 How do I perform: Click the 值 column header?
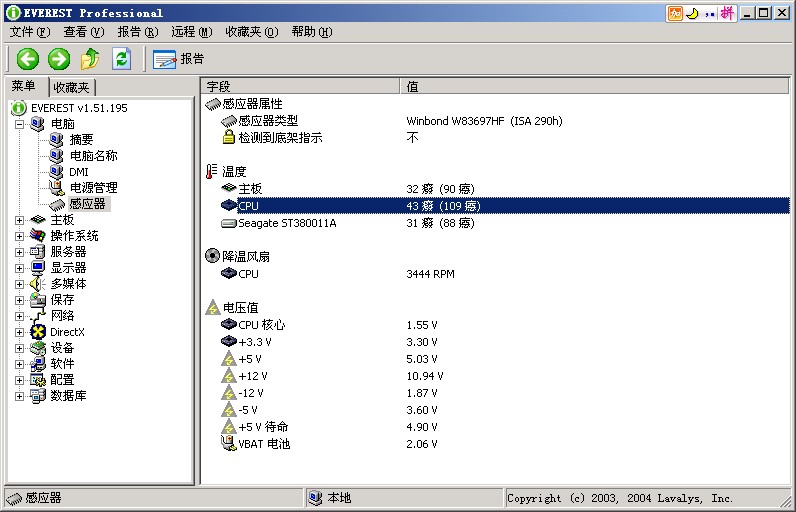pos(594,87)
